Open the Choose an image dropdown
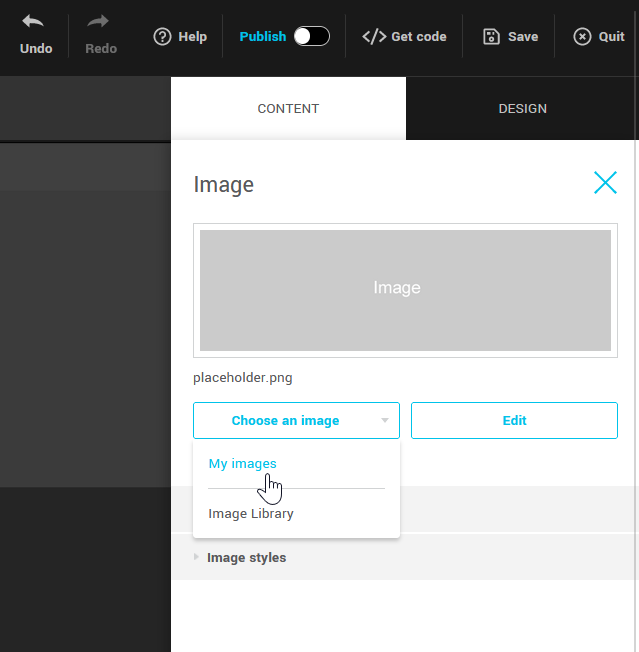 (285, 421)
